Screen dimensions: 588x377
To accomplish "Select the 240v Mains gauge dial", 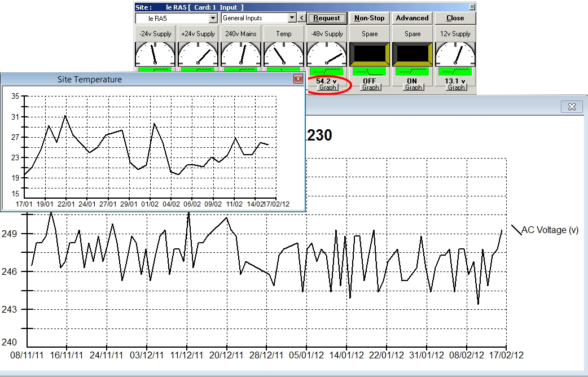I will coord(241,54).
